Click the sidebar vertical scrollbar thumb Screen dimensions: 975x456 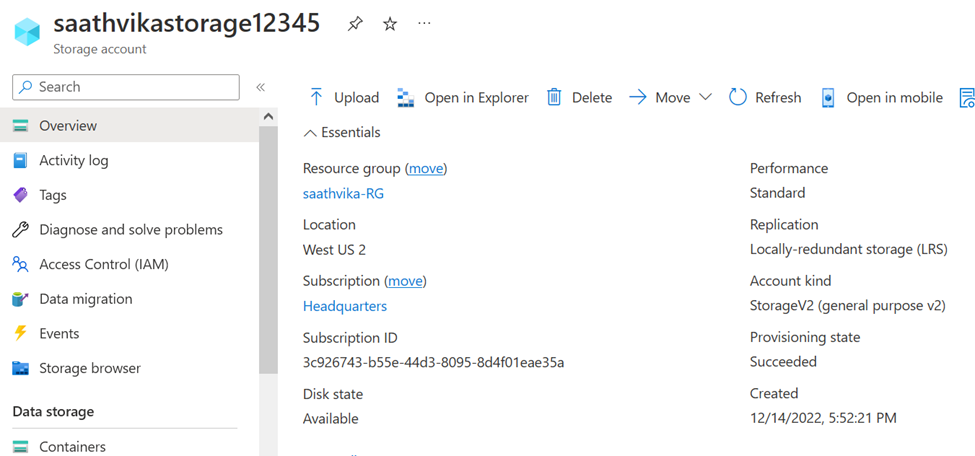(x=268, y=249)
